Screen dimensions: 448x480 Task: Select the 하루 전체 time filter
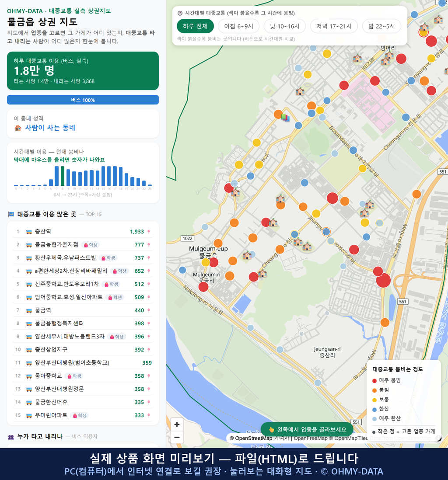(x=195, y=26)
